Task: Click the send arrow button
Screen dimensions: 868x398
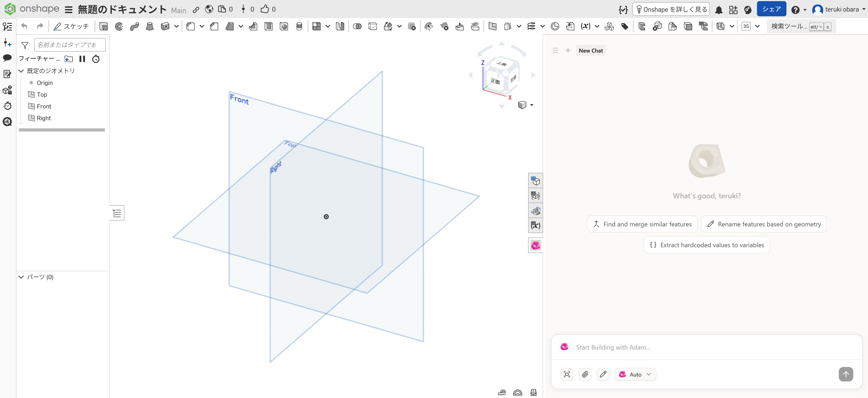Action: point(845,374)
